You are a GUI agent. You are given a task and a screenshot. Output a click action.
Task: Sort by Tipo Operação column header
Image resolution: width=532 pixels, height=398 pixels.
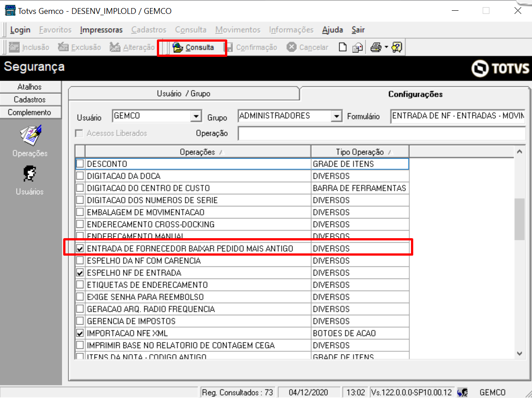[x=359, y=152]
